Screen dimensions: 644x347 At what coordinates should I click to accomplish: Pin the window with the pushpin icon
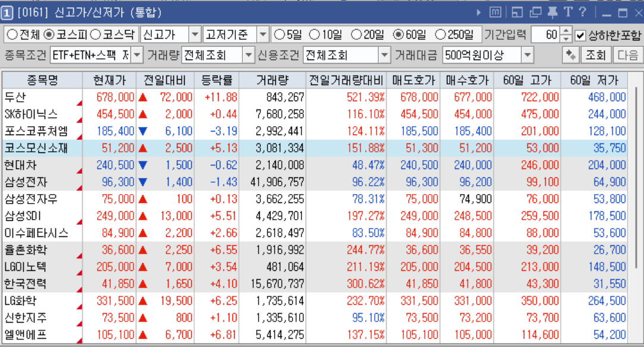click(x=552, y=12)
